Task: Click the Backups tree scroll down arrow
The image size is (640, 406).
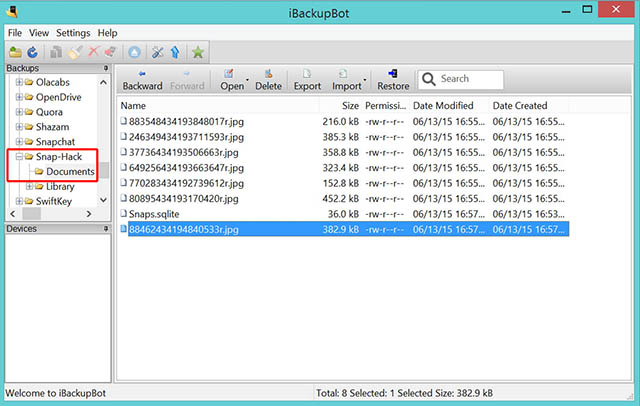Action: coord(104,200)
